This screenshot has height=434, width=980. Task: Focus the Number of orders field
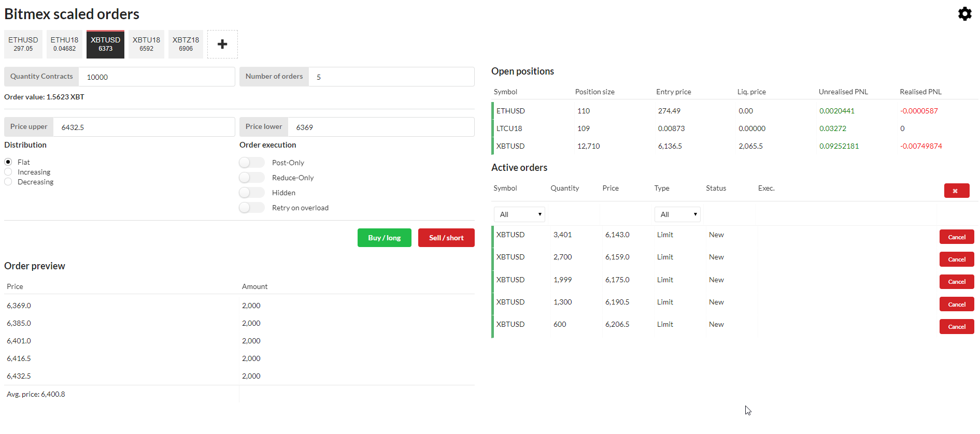click(x=391, y=77)
